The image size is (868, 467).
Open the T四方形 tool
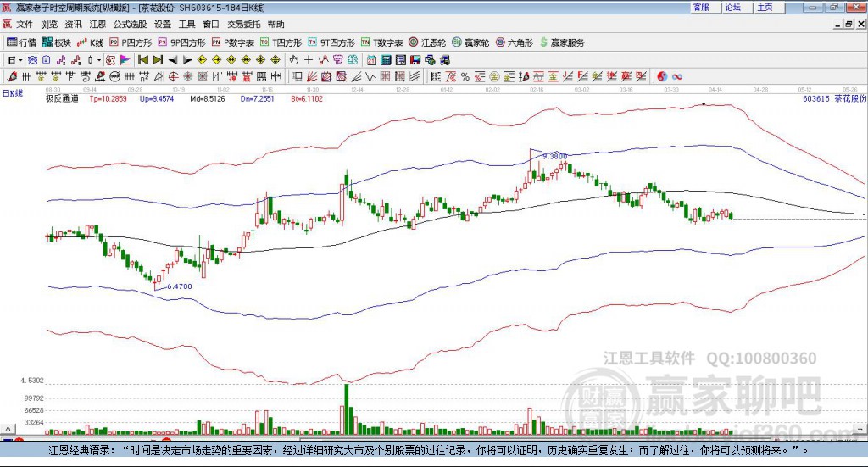(x=281, y=42)
